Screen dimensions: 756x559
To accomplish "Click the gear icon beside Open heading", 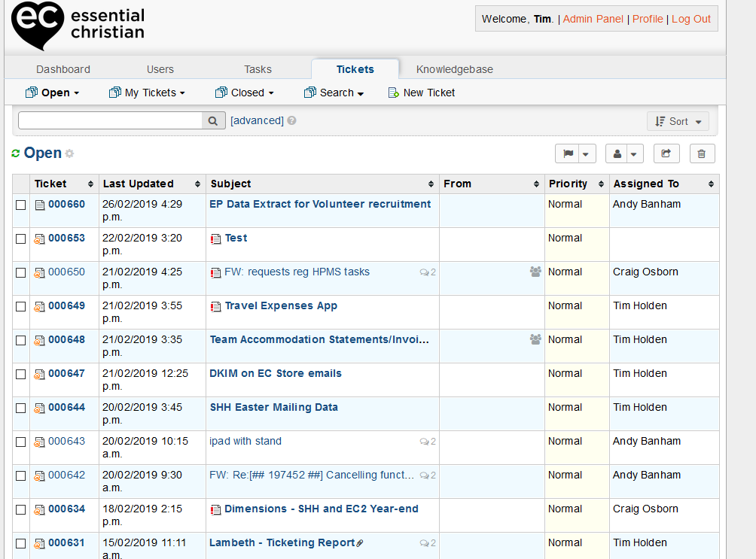I will [69, 153].
